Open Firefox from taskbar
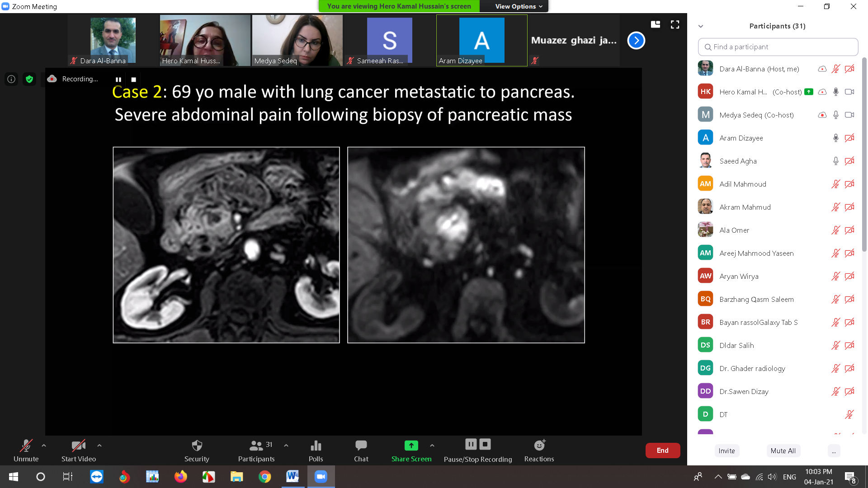Image resolution: width=868 pixels, height=488 pixels. [180, 477]
